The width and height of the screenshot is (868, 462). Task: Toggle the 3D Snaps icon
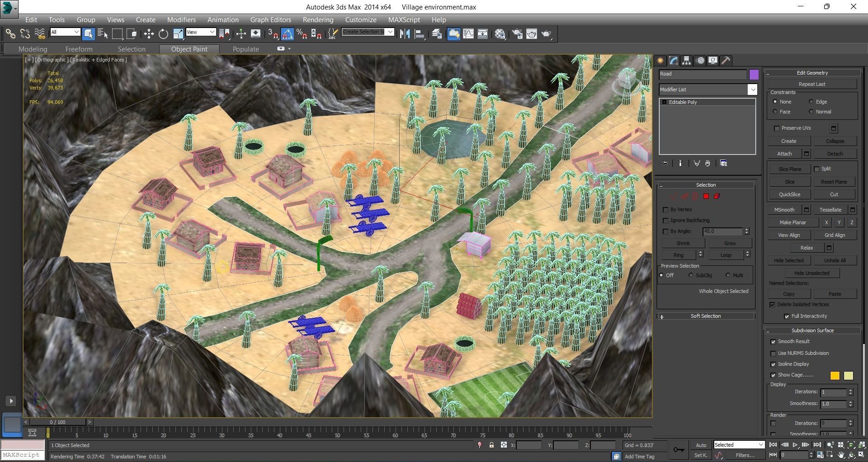pos(273,34)
